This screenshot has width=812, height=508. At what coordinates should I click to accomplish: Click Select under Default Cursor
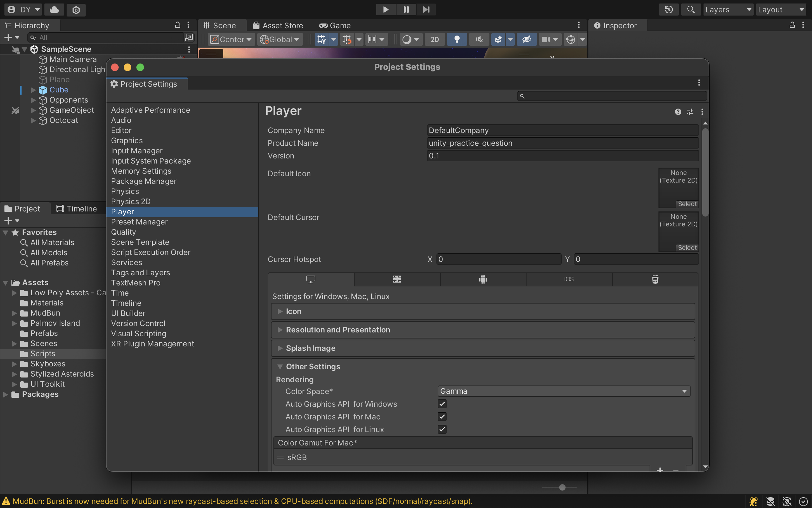[x=687, y=248]
